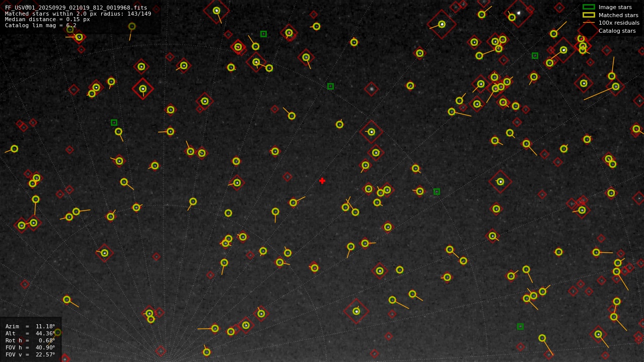The image size is (644, 362).
Task: Click the green rectangle beside 'Image stars'
Action: [589, 7]
